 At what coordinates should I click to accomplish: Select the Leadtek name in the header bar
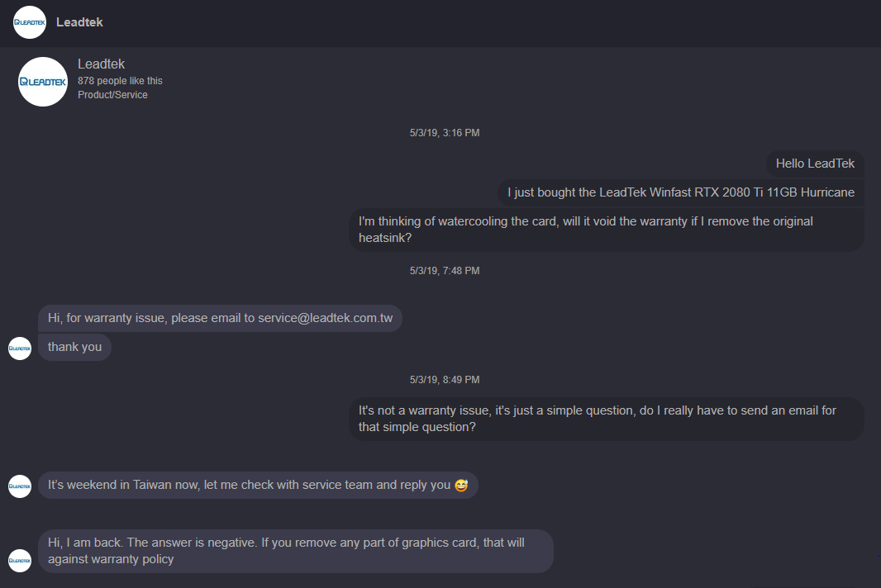tap(79, 22)
